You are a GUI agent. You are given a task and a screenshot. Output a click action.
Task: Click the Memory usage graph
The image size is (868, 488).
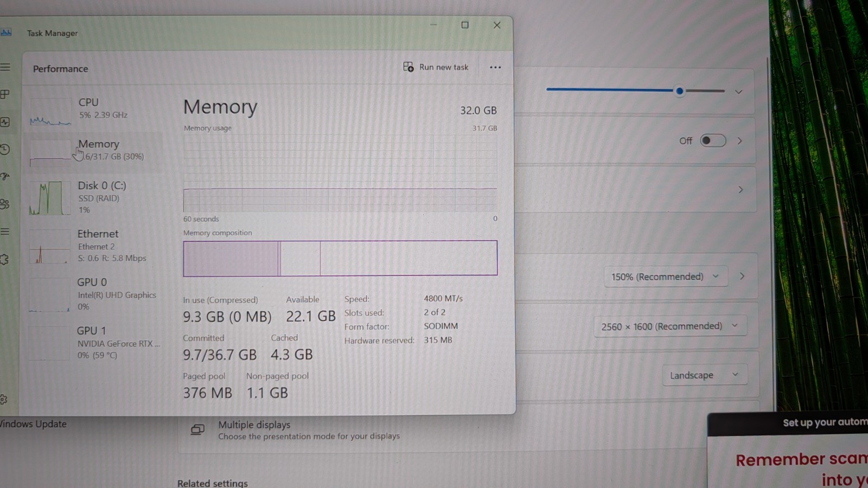(340, 173)
